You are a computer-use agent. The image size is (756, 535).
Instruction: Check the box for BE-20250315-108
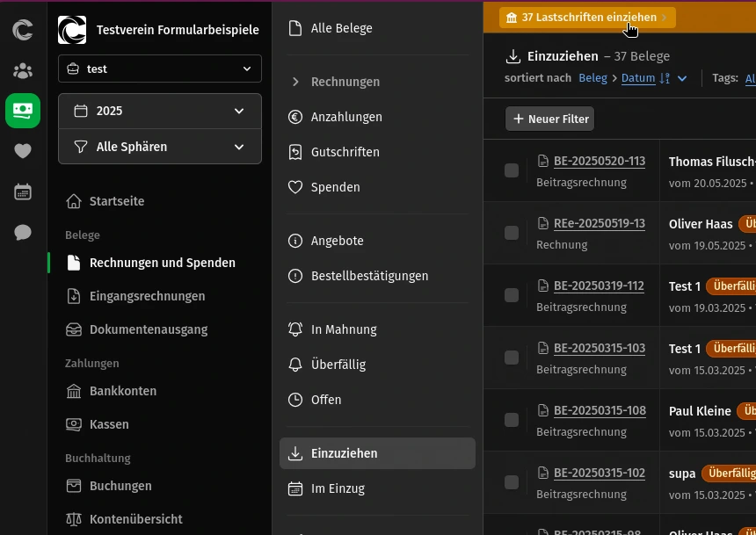512,420
